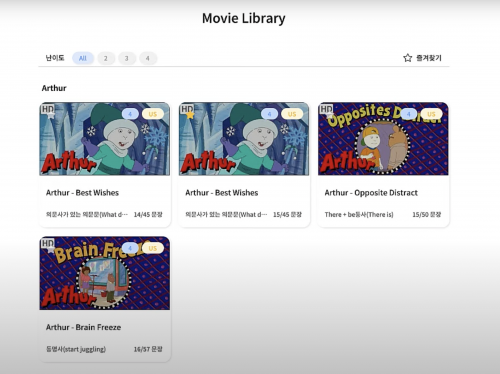
Task: Click the HD icon on Brain Freeze card
Action: point(48,243)
